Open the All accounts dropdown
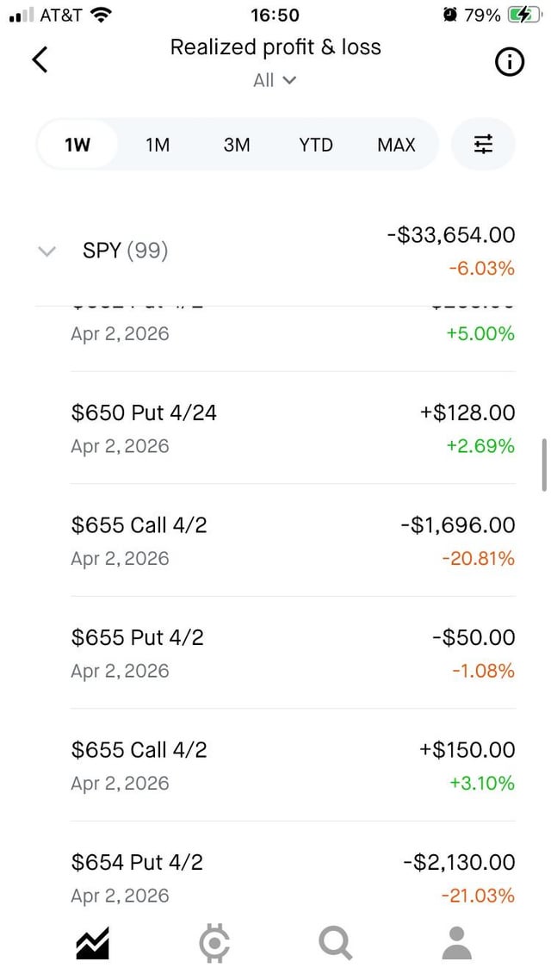The image size is (551, 980). (x=275, y=80)
